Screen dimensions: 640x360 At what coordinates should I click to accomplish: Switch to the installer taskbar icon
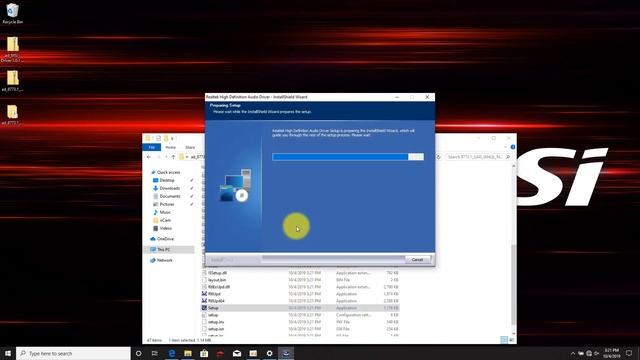tap(286, 353)
